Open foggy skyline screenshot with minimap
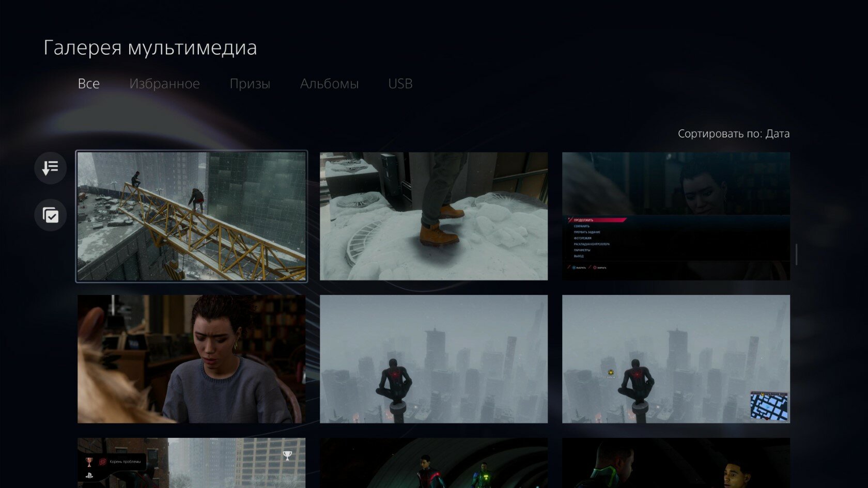868x488 pixels. pos(676,359)
